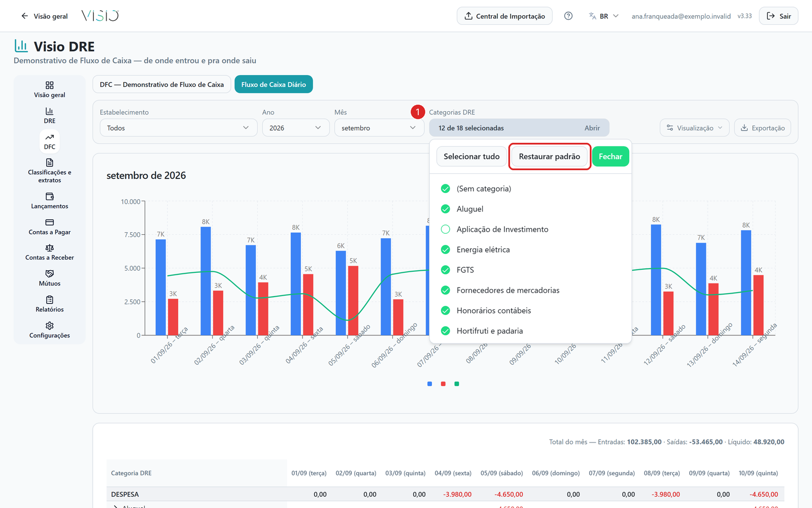
Task: Click the Exportação button
Action: pyautogui.click(x=762, y=128)
